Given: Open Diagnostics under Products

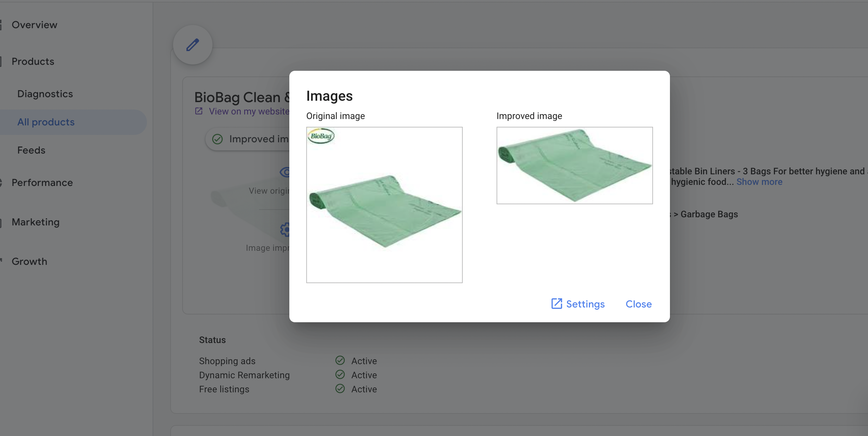Looking at the screenshot, I should (45, 94).
